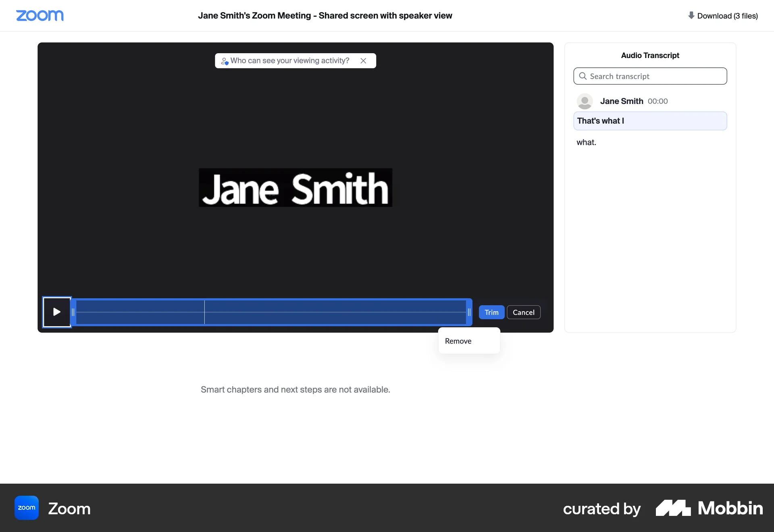This screenshot has width=774, height=532.
Task: Click the Zoom logo in the header
Action: 40,16
